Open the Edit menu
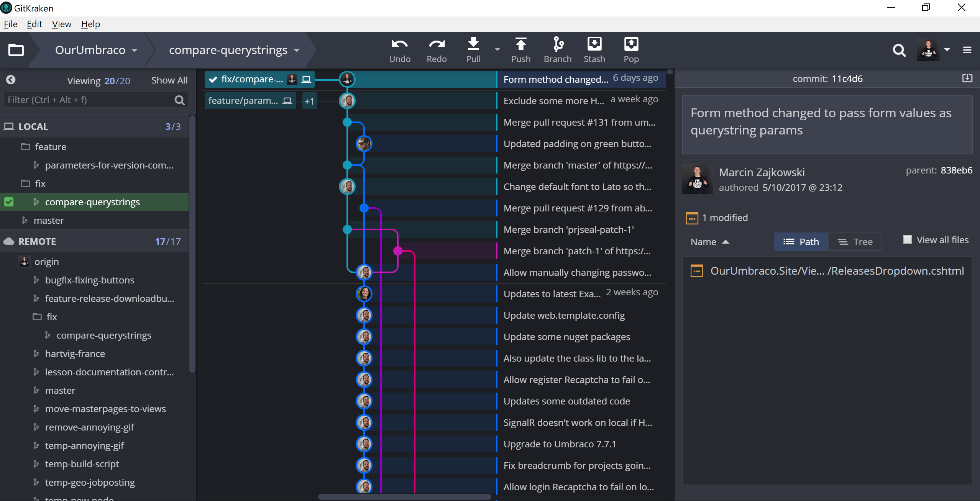Image resolution: width=980 pixels, height=501 pixels. (34, 24)
